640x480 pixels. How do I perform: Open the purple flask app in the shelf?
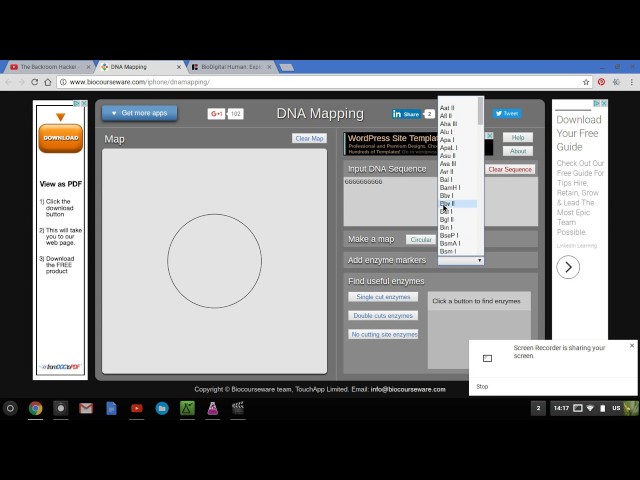[213, 408]
